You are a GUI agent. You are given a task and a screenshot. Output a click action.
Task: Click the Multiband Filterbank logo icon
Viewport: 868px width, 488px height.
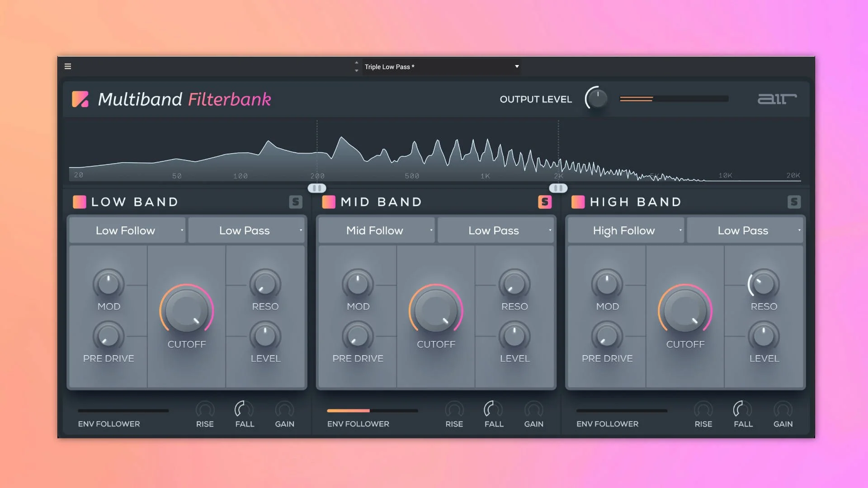80,99
